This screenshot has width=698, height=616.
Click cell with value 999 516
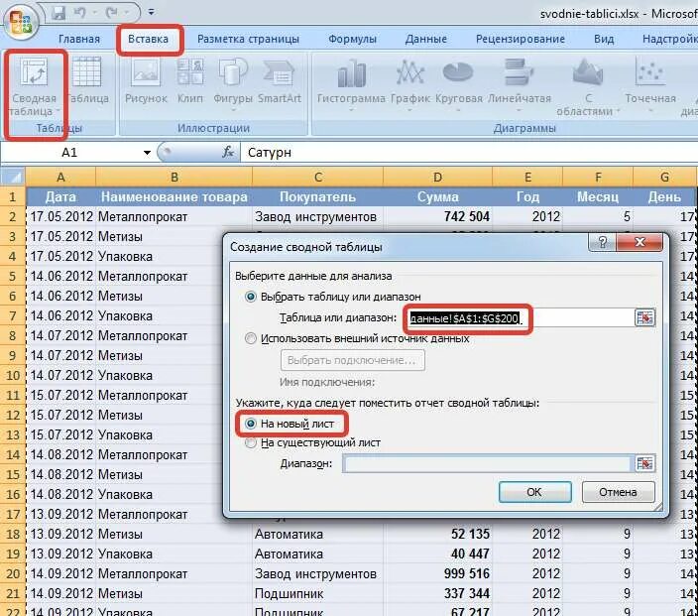tap(437, 573)
